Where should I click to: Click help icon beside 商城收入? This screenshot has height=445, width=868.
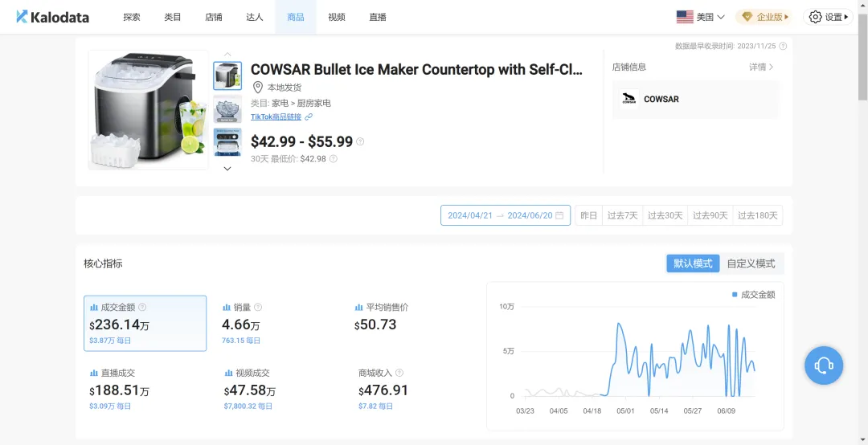399,373
